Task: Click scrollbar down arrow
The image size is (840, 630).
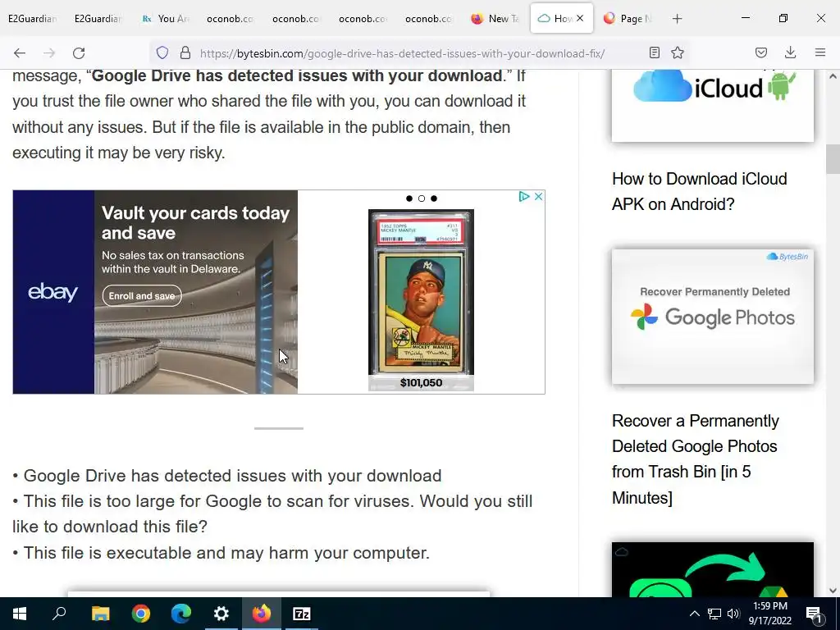Action: [833, 591]
